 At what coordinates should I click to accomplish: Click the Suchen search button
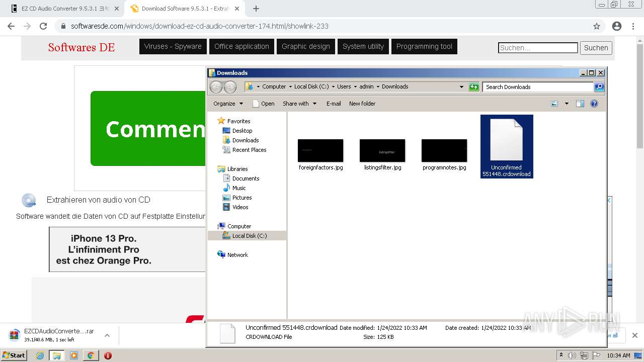click(596, 48)
